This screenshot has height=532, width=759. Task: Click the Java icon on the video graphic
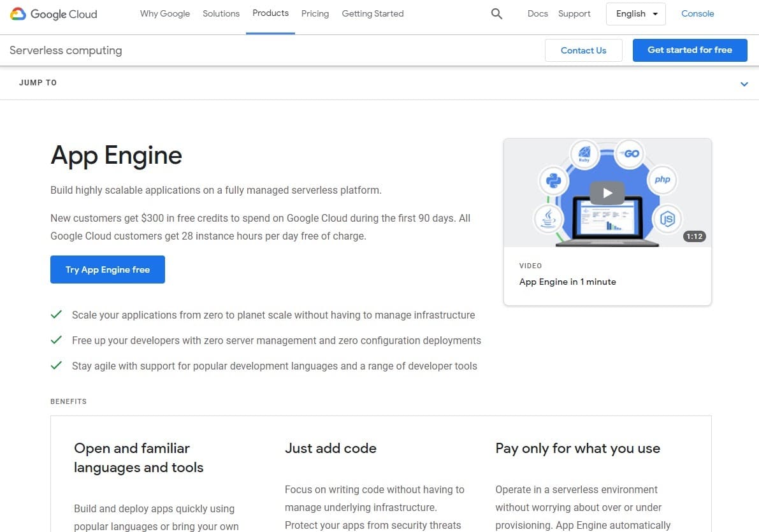tap(549, 219)
